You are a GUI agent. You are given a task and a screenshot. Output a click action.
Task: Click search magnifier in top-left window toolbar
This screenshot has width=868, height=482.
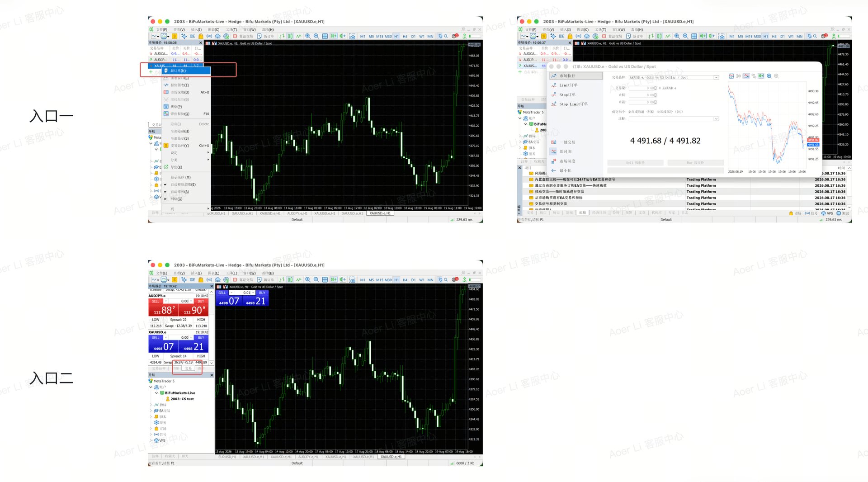click(x=446, y=36)
